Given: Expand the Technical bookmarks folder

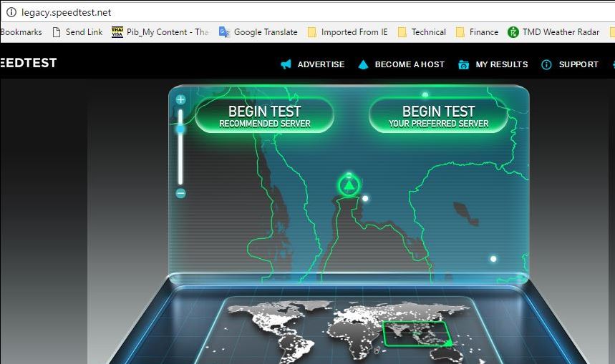Looking at the screenshot, I should tap(422, 32).
